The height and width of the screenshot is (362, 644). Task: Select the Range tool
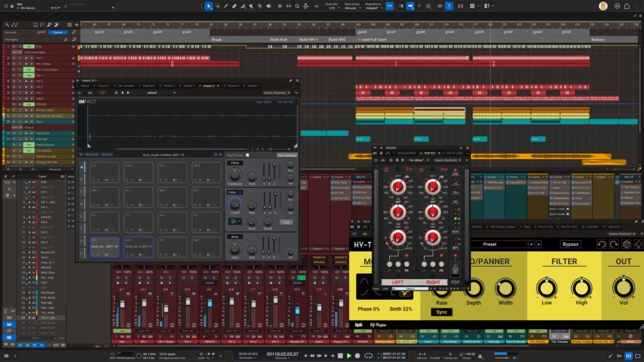(218, 6)
